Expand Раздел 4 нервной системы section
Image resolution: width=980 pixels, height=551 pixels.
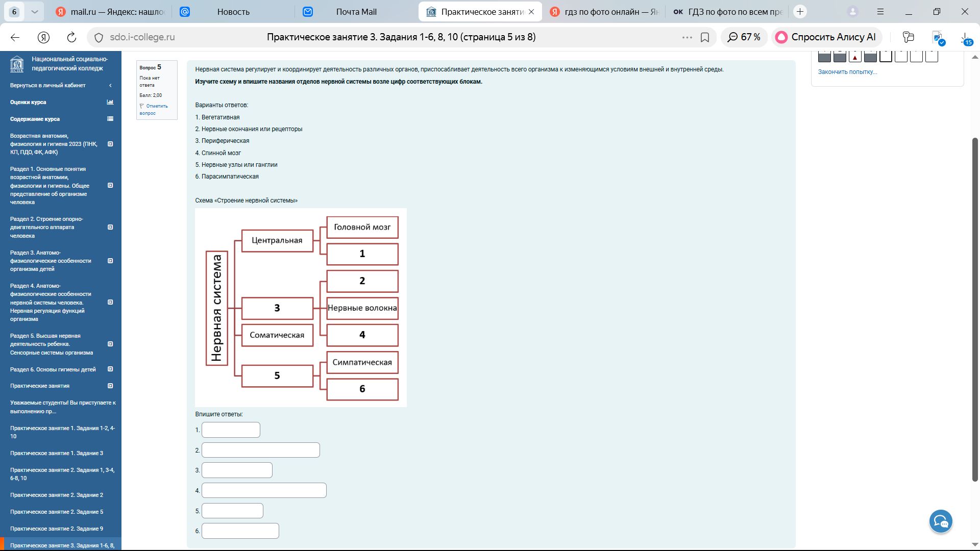click(x=110, y=302)
